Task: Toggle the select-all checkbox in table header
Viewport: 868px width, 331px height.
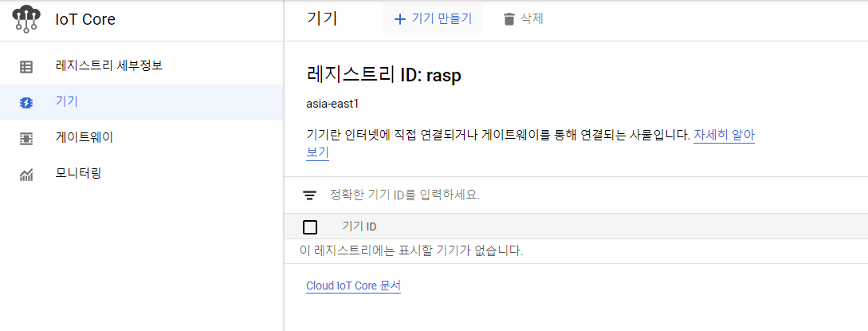Action: (x=310, y=227)
